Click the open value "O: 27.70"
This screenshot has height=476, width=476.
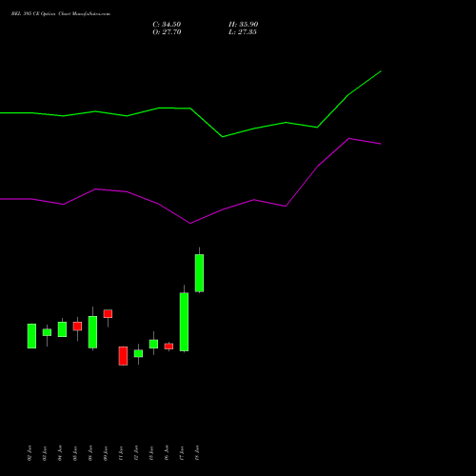167,32
